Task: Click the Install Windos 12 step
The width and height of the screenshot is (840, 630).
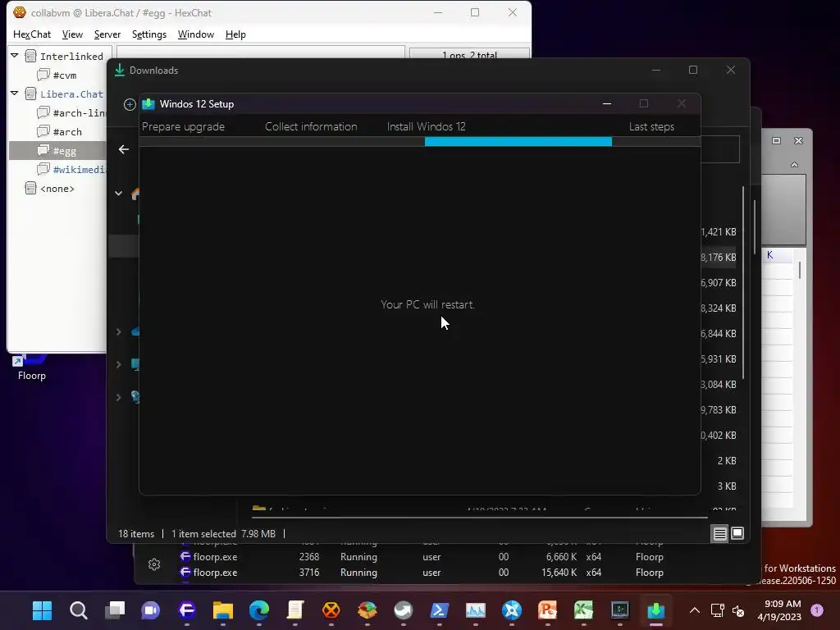Action: point(427,127)
